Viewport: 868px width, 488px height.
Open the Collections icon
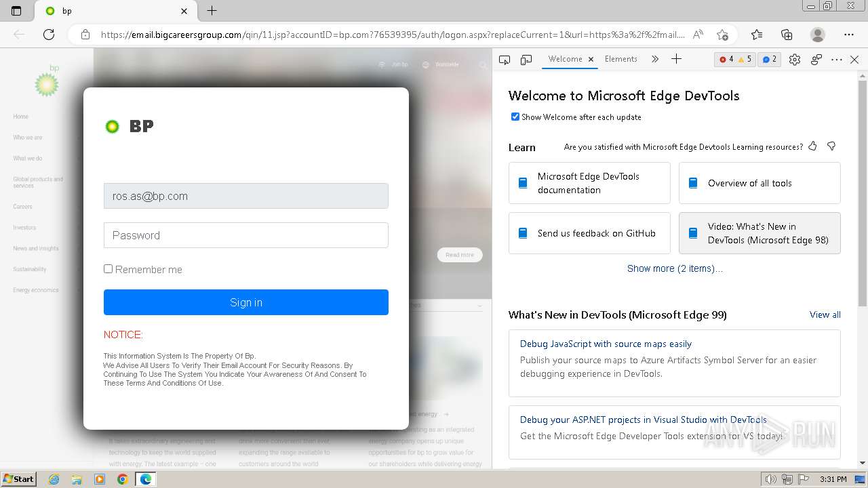[787, 35]
